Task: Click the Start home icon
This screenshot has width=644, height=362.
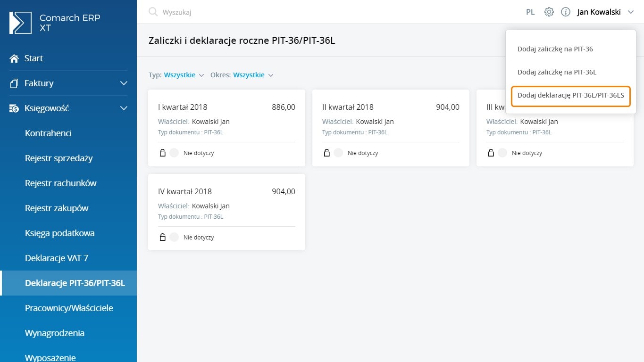Action: [14, 58]
